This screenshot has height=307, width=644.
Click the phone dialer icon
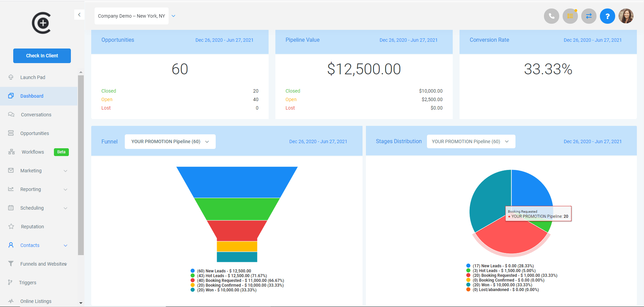point(551,16)
